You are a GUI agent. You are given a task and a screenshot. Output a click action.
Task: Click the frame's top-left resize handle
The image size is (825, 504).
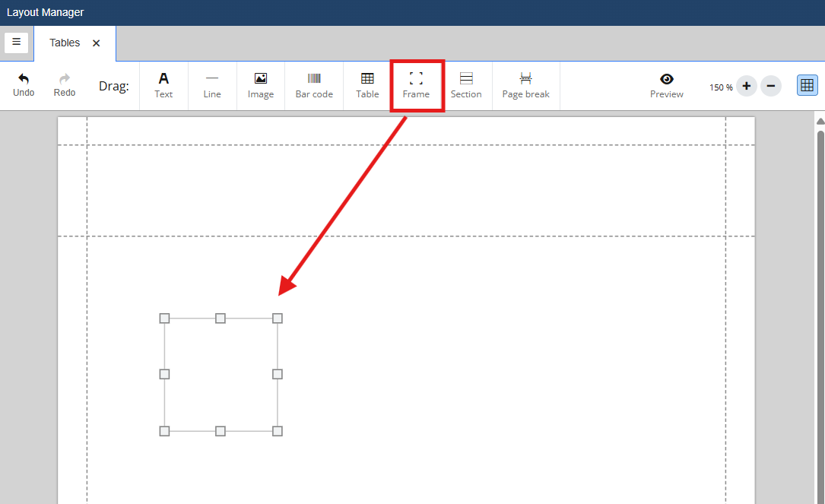point(164,319)
